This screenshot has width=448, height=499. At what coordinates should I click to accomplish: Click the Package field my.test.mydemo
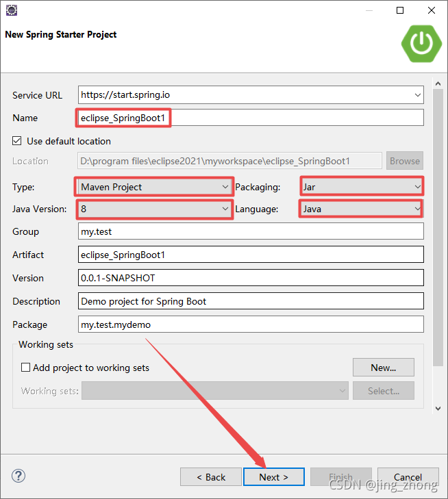point(251,324)
